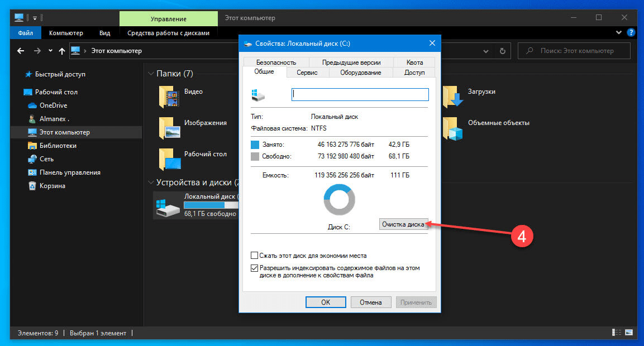The image size is (644, 346).
Task: Switch to large icons view in status bar
Action: [x=628, y=333]
